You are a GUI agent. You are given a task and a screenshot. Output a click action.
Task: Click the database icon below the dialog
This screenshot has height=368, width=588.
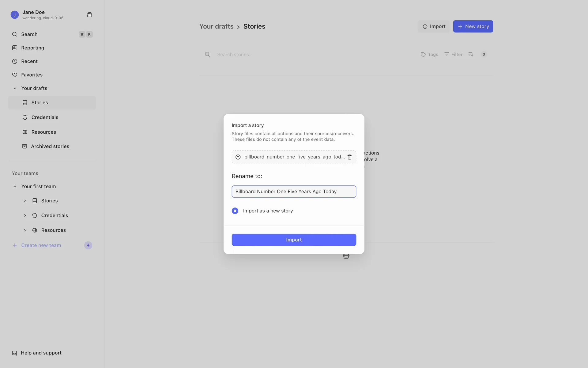[346, 256]
